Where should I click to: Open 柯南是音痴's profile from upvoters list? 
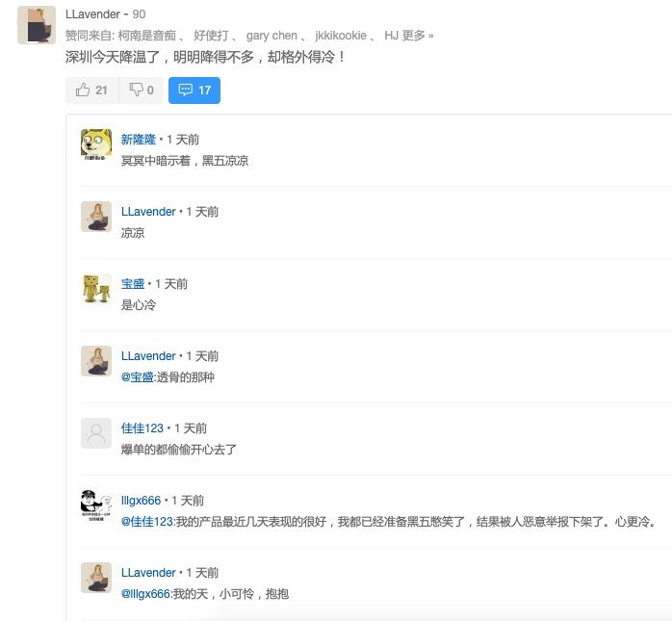coord(146,36)
